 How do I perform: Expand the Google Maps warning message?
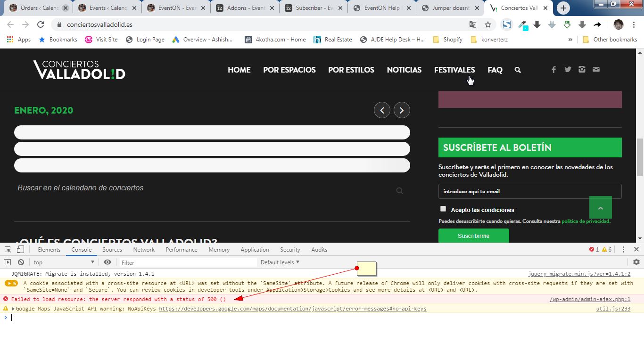(13, 309)
